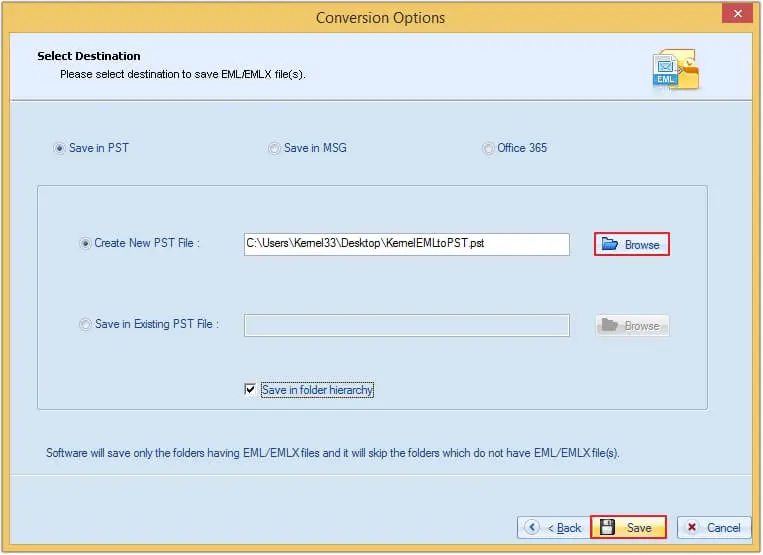
Task: Click the new PST file path field
Action: point(406,244)
